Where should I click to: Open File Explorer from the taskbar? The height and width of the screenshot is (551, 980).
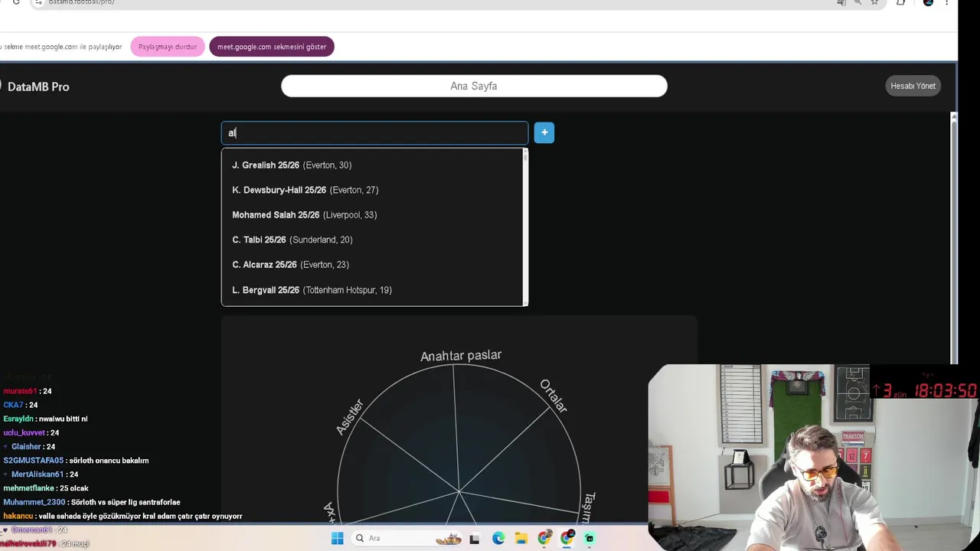point(521,538)
